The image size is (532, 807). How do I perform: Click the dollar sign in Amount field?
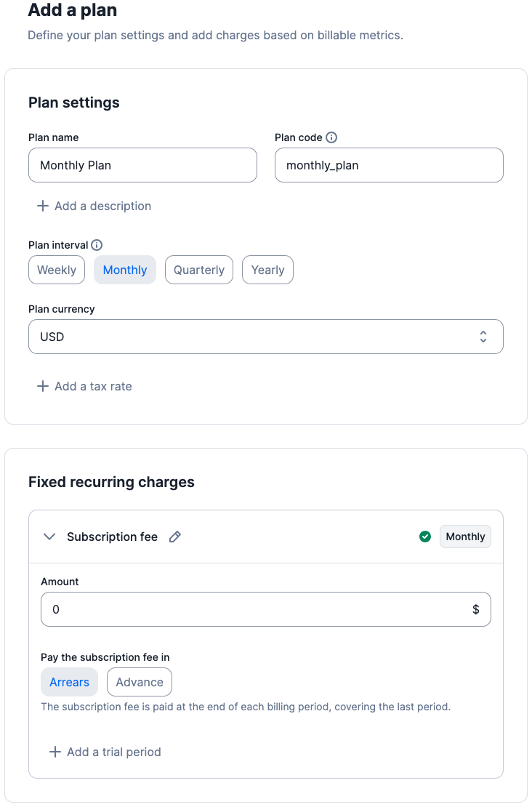click(476, 609)
